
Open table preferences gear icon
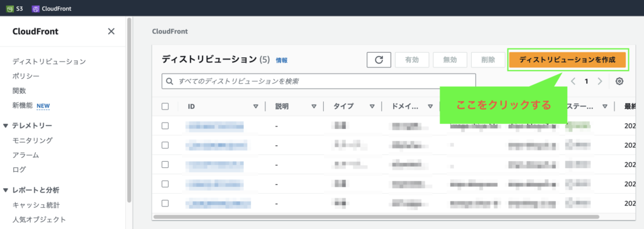619,81
